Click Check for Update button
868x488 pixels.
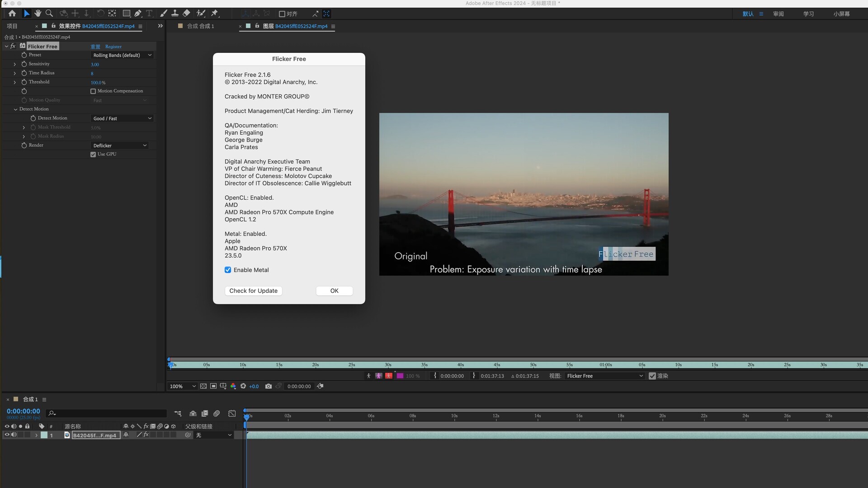coord(253,291)
